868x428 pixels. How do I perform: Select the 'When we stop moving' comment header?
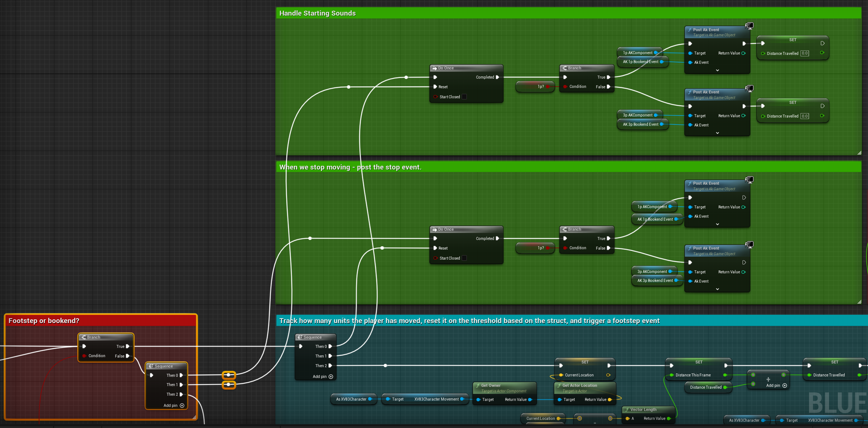[x=569, y=167]
